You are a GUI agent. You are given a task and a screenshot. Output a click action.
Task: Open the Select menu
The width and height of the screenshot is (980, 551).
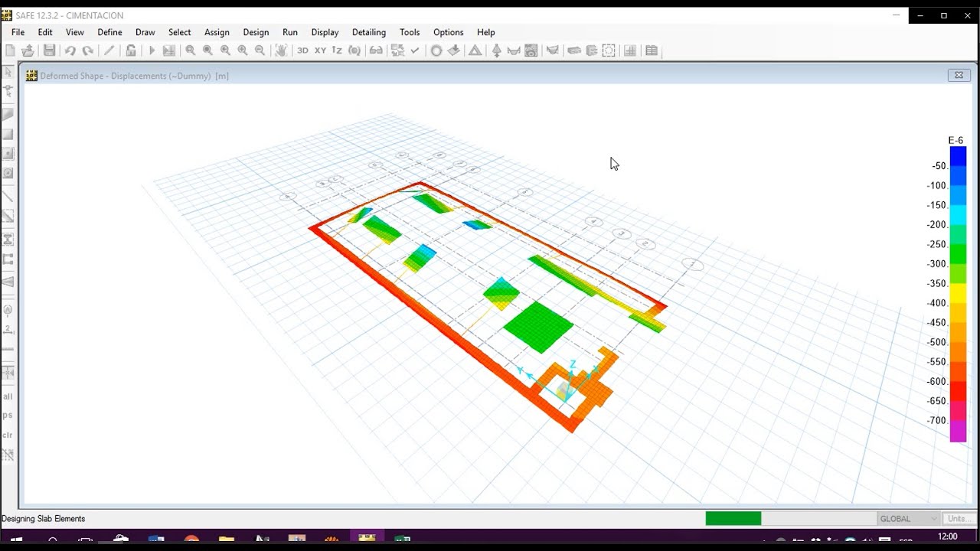click(179, 32)
